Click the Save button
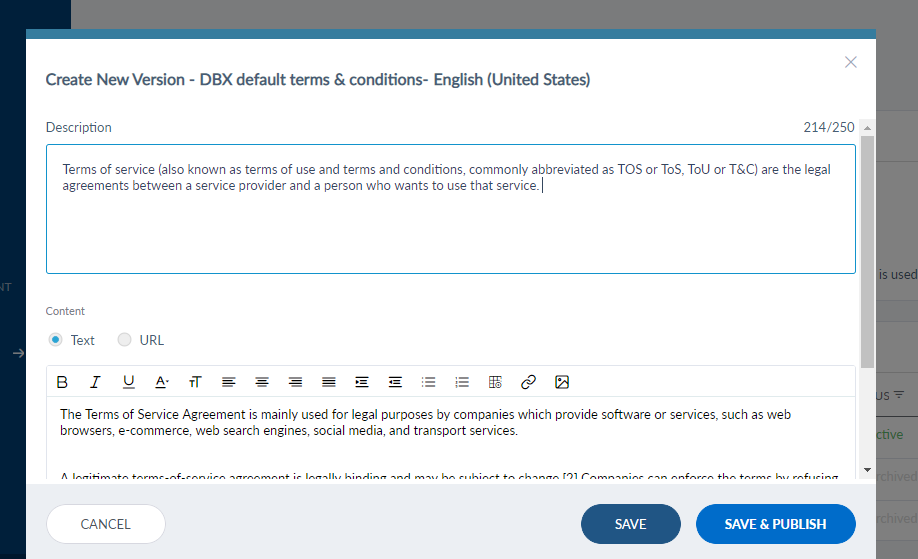Screen dimensions: 918x559 coord(630,524)
